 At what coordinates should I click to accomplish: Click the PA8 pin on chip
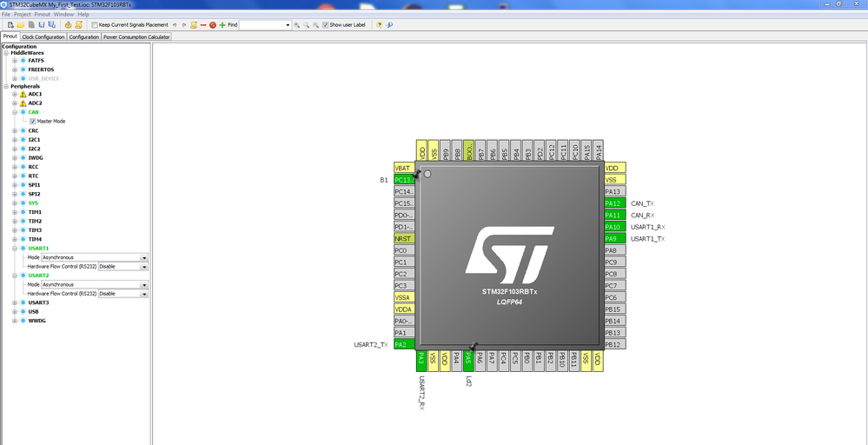(615, 250)
